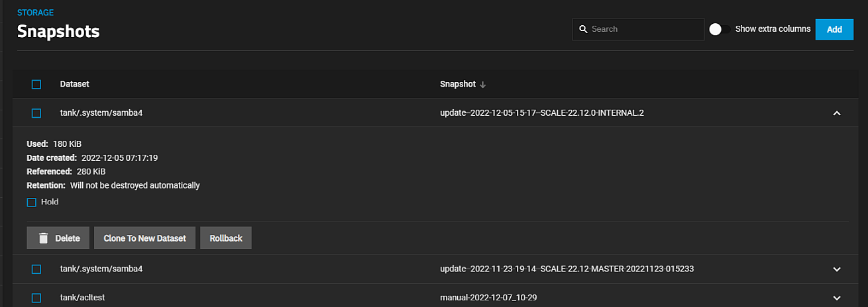Click the manual-2022-12-07_10-29 snapshot name
This screenshot has height=307, width=868.
pyautogui.click(x=488, y=298)
